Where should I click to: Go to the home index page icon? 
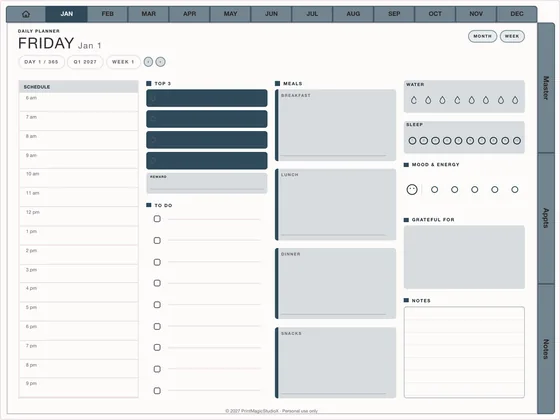point(26,14)
